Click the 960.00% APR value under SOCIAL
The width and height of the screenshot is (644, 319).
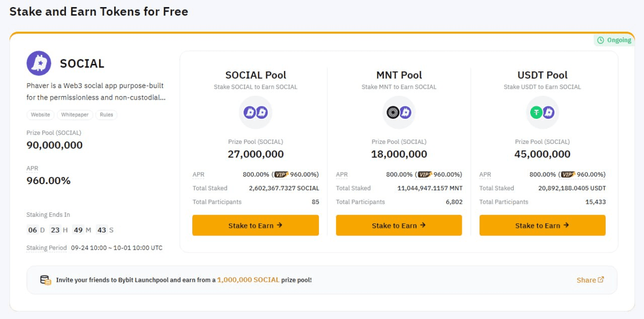(48, 181)
